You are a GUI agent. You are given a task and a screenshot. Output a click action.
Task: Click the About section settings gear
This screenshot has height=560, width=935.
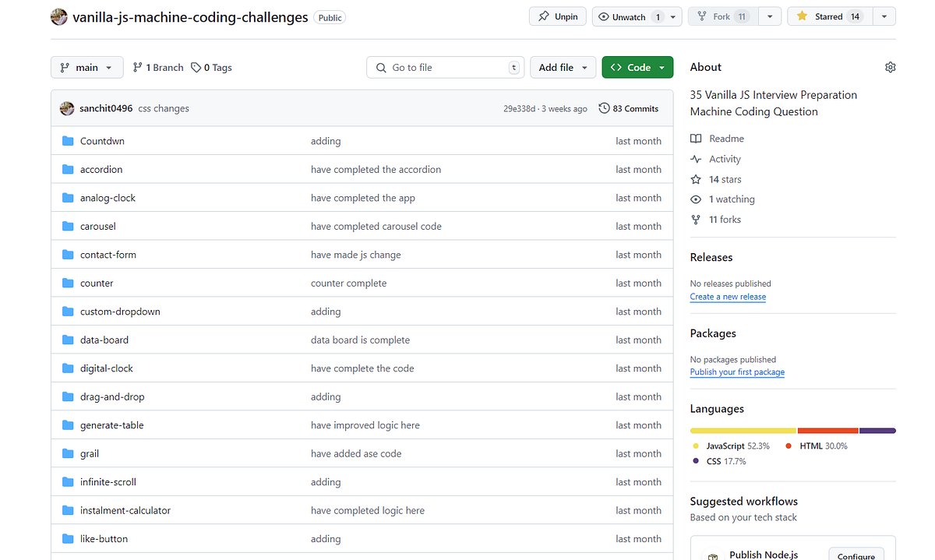tap(890, 67)
